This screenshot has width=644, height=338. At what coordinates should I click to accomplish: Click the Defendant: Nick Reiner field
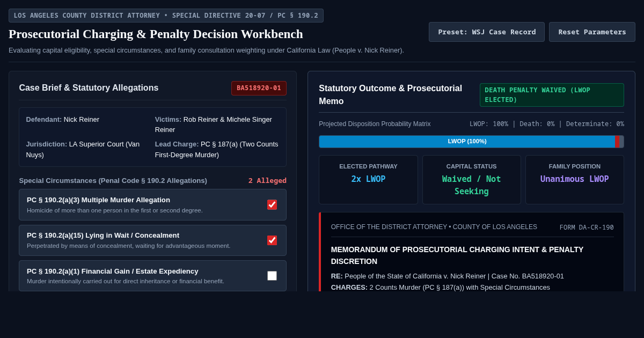[x=63, y=120]
